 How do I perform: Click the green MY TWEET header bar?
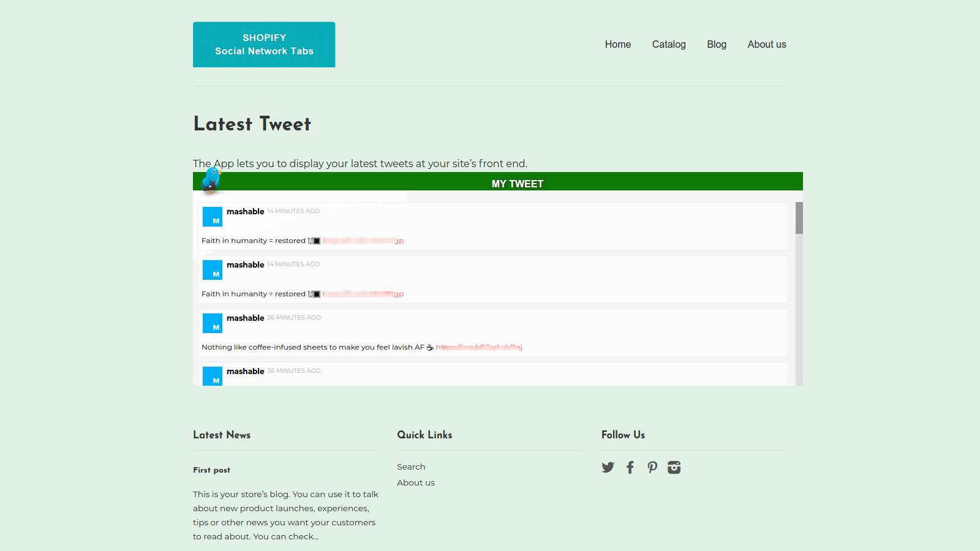[516, 183]
